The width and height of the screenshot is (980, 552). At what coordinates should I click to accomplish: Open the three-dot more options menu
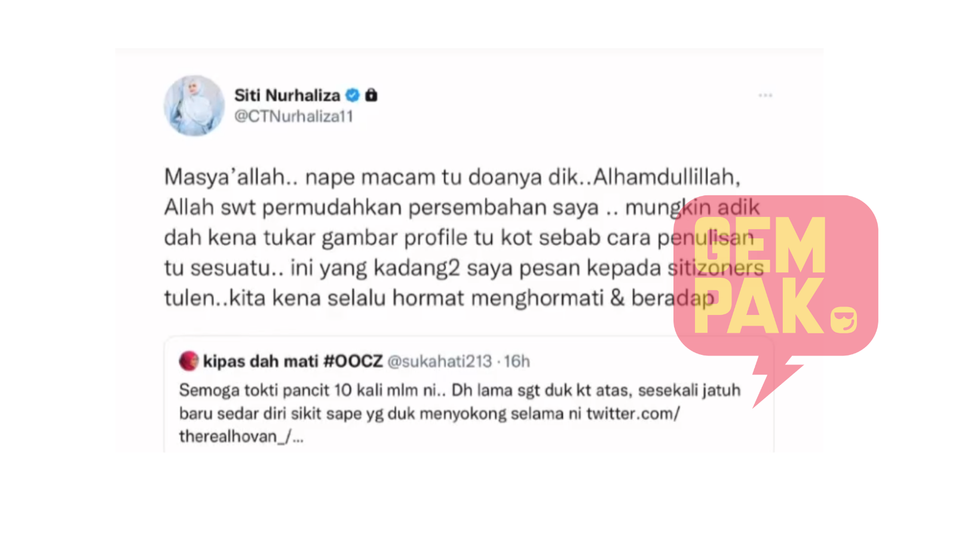765,96
